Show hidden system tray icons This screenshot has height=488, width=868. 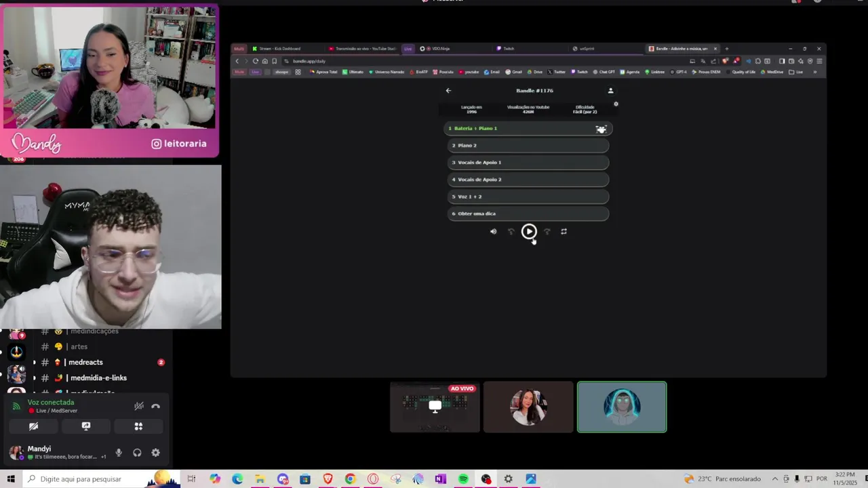point(775,479)
